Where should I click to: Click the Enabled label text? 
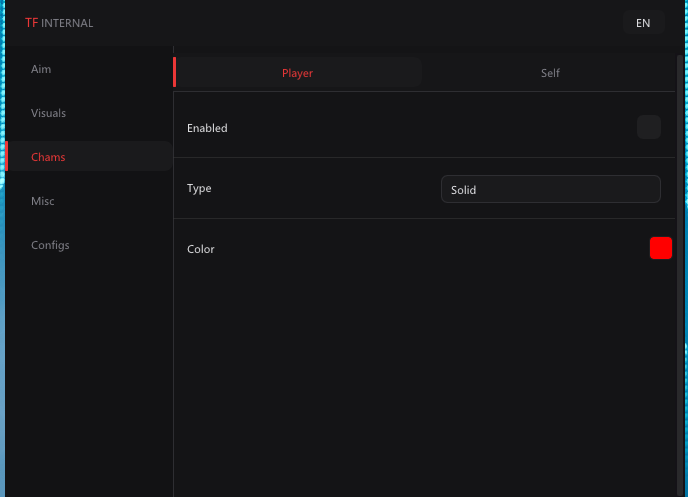click(x=207, y=128)
